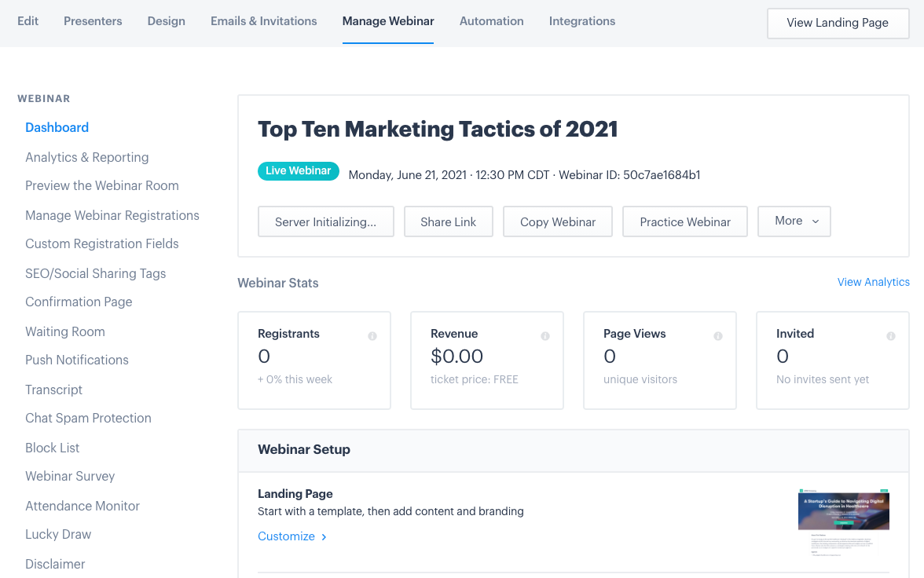Open the Lucky Draw sidebar item

[58, 534]
